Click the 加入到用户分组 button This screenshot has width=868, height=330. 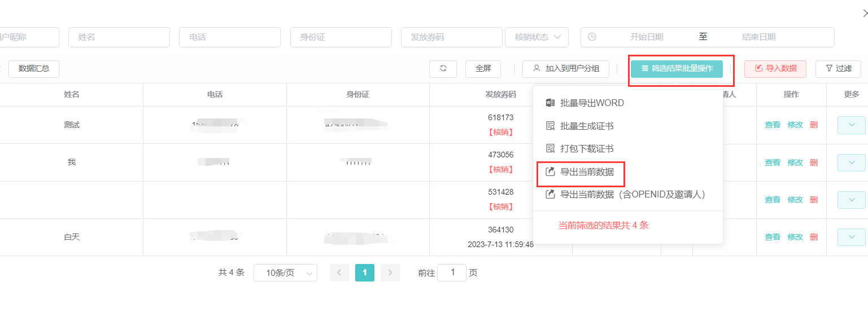point(566,69)
